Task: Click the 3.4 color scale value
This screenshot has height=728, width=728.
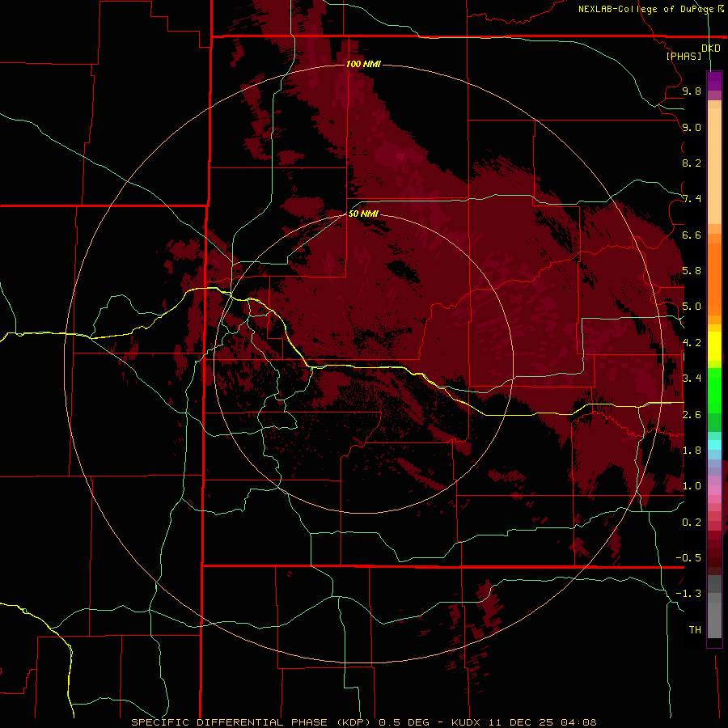Action: click(x=692, y=379)
